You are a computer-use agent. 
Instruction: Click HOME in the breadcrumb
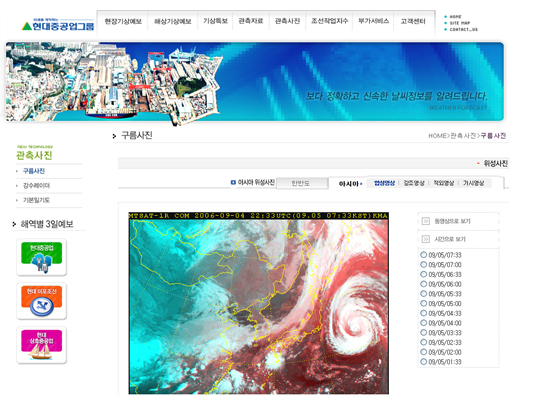tap(437, 136)
